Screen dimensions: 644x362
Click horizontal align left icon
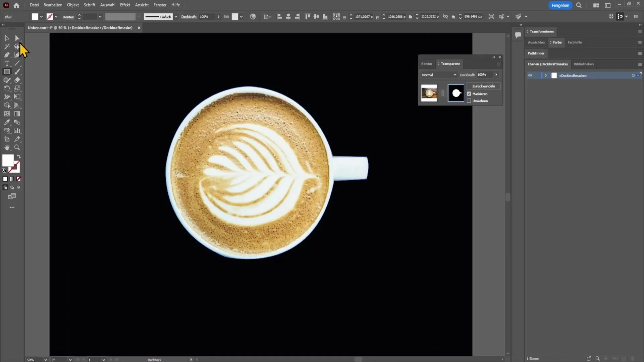tap(279, 16)
